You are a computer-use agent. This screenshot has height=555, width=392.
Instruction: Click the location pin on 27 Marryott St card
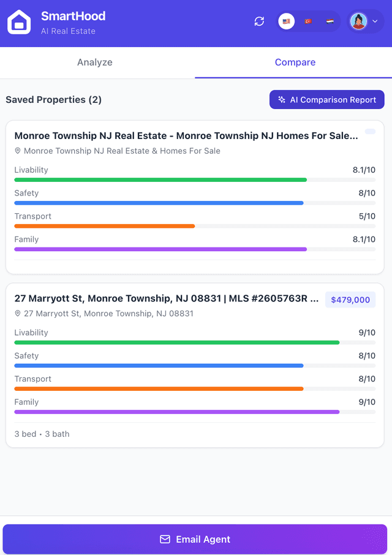click(18, 313)
